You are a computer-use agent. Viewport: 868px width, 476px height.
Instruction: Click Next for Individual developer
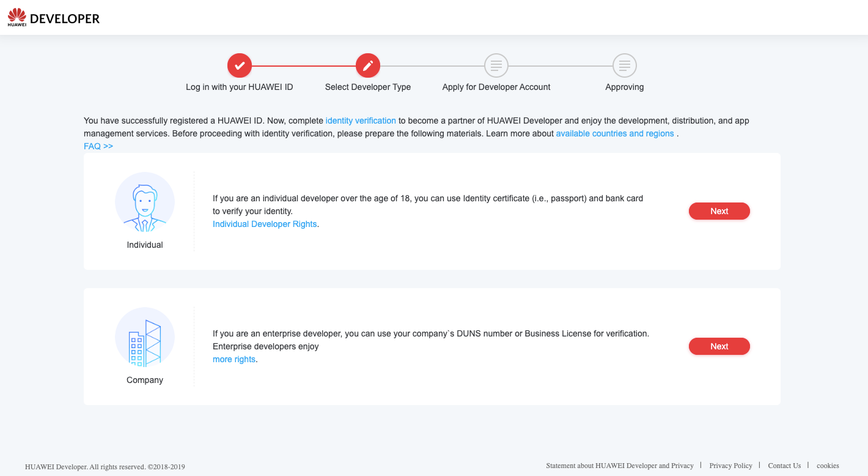pyautogui.click(x=719, y=211)
